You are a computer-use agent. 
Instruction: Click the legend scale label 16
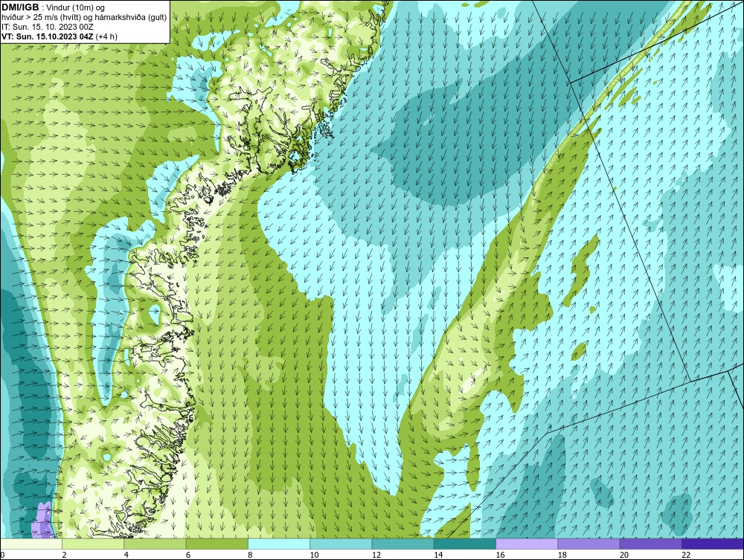(501, 556)
